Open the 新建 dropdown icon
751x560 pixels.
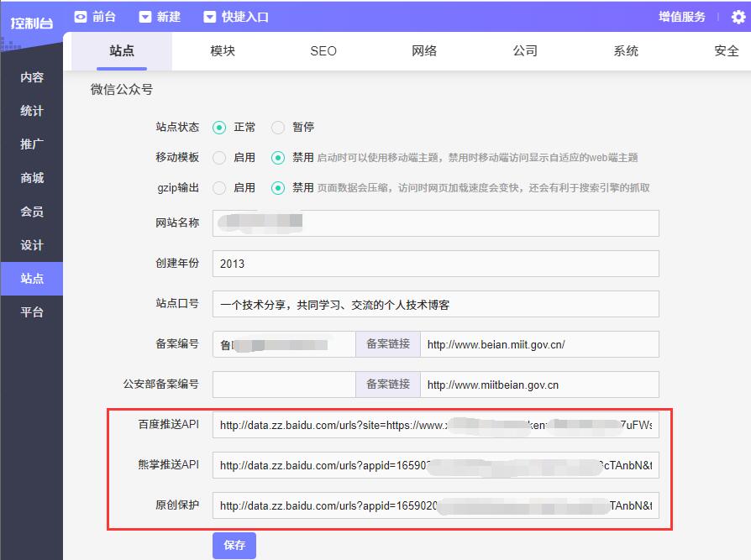point(145,17)
